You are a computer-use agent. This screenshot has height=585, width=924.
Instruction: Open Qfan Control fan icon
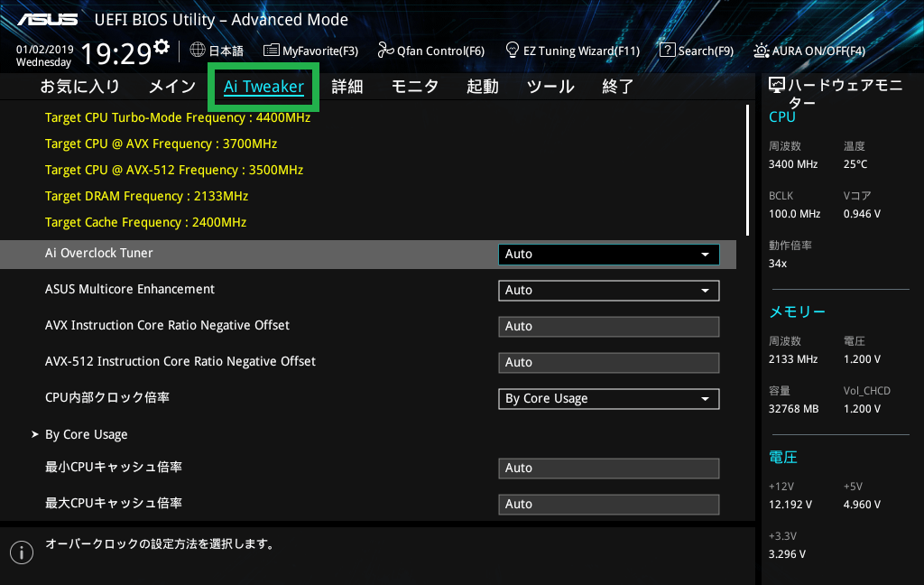[x=385, y=51]
